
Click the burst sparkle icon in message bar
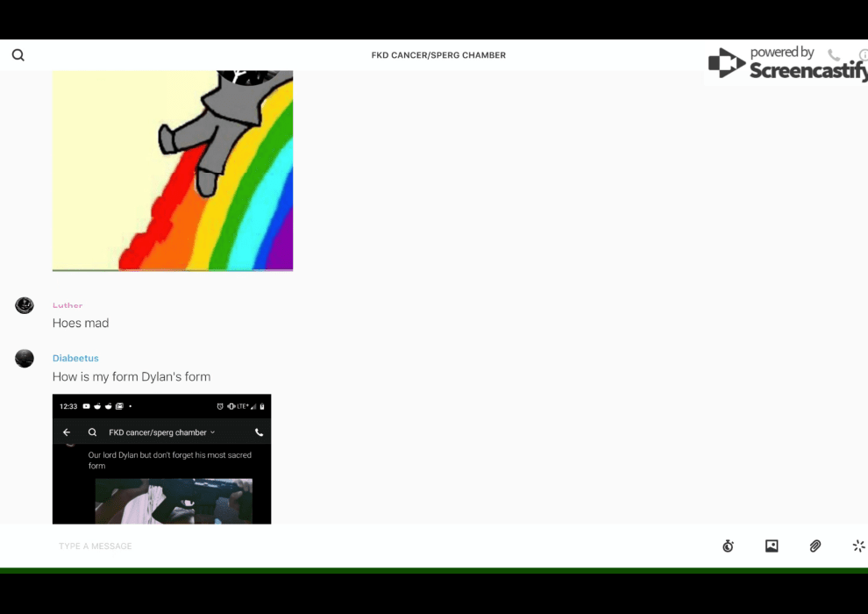pos(858,546)
